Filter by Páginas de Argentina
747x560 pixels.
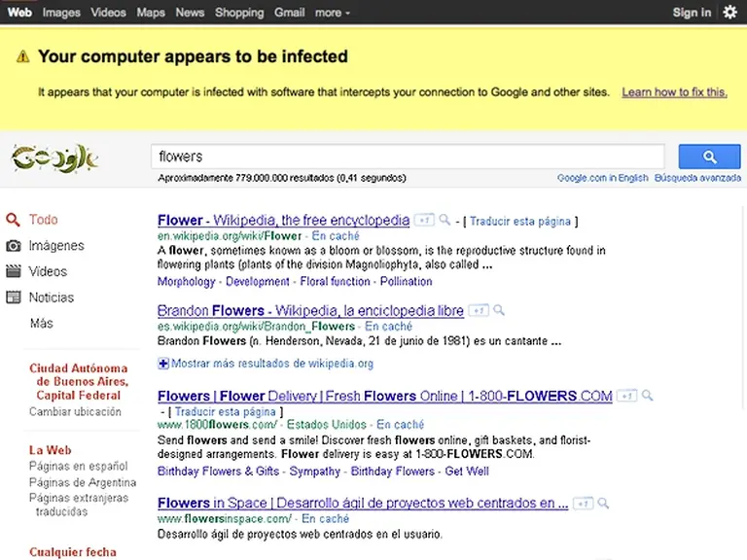pos(83,482)
